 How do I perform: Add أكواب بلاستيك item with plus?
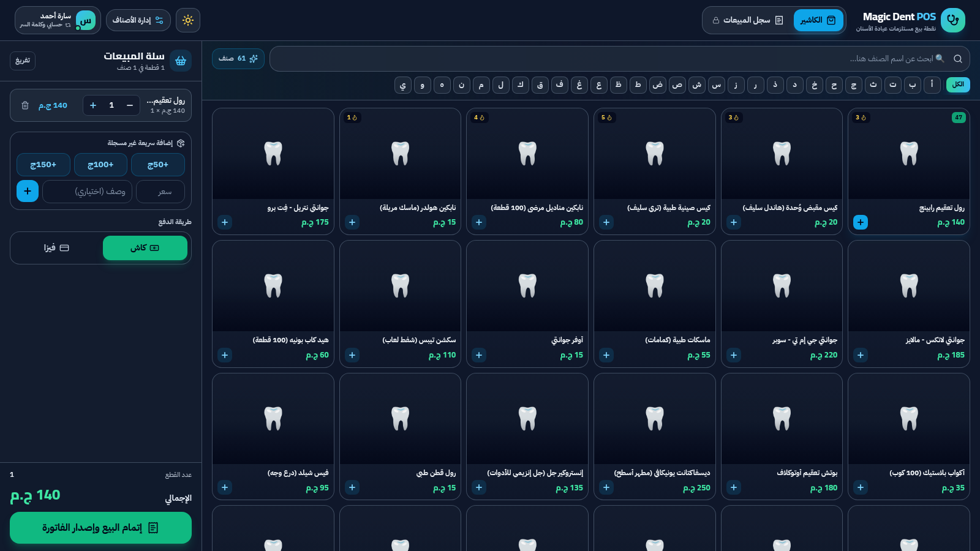[x=861, y=487]
